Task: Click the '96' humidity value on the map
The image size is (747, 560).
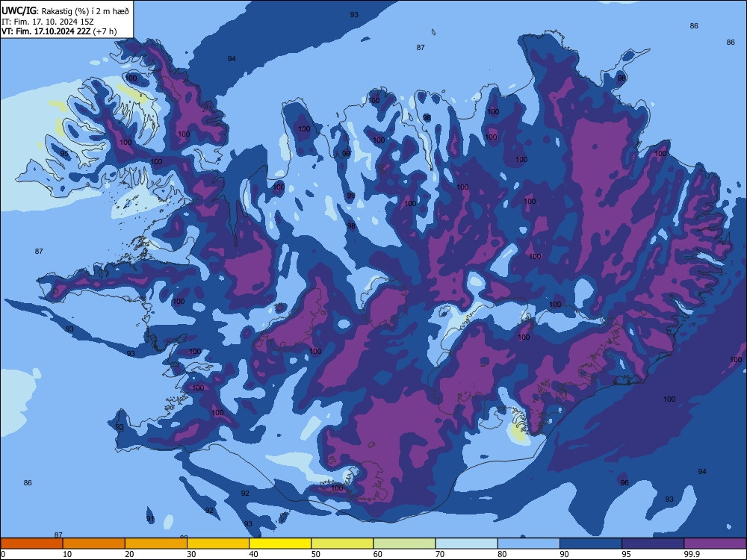Action: point(624,483)
